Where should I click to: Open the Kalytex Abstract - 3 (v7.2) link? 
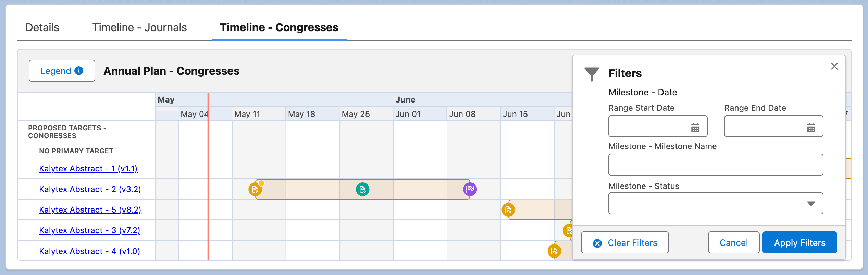coord(89,230)
